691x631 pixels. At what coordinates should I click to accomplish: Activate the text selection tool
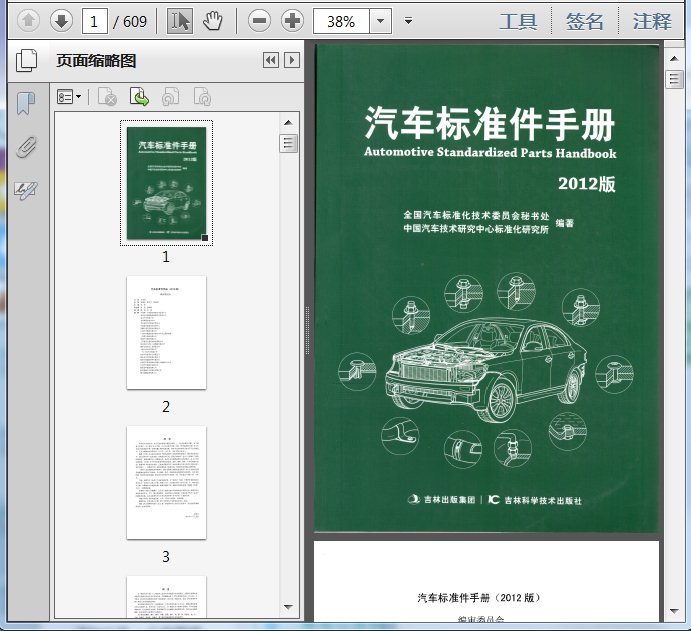tap(180, 21)
